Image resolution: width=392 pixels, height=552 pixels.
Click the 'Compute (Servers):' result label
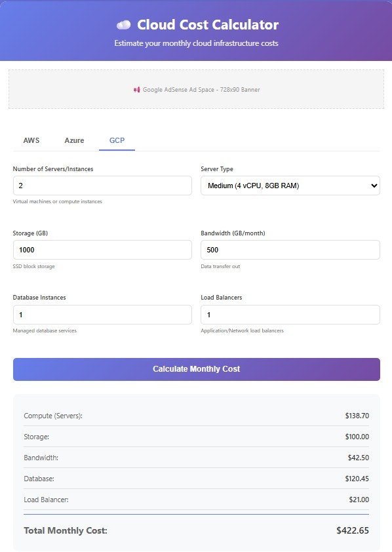[53, 416]
